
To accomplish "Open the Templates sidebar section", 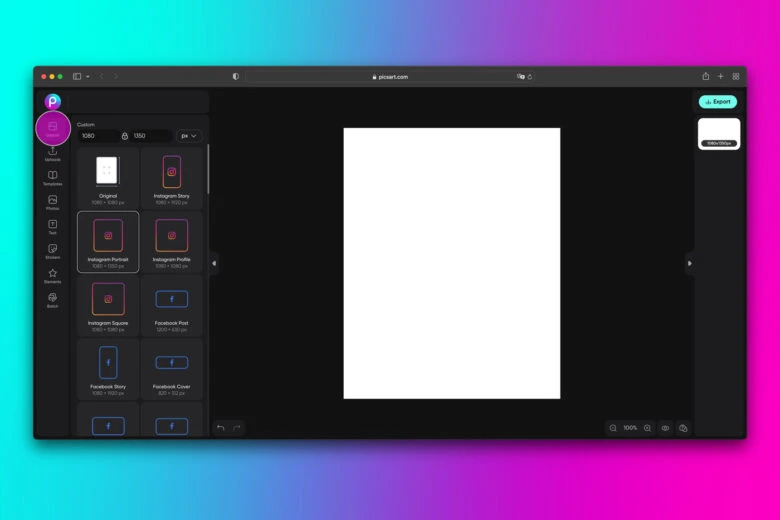I will 52,177.
